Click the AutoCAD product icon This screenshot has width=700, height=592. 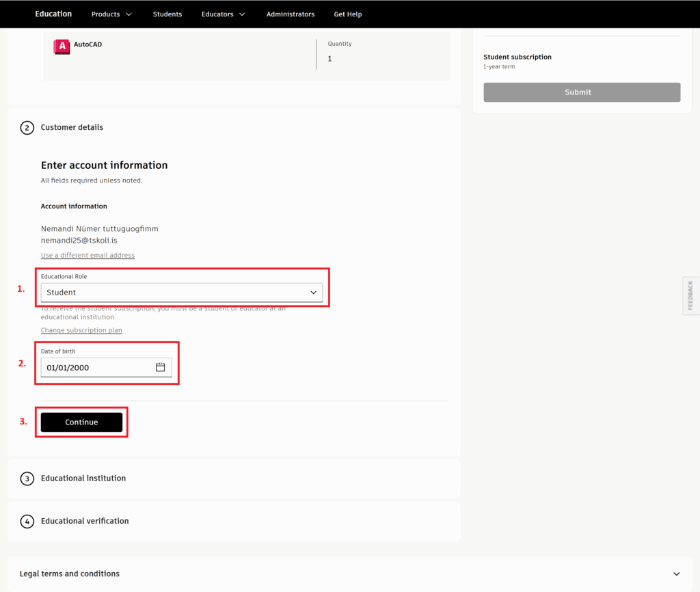pyautogui.click(x=62, y=47)
